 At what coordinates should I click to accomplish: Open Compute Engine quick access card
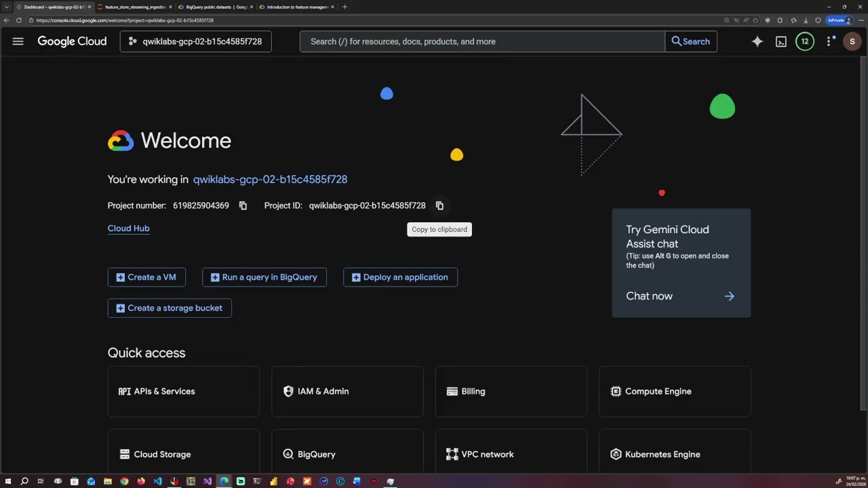point(675,391)
